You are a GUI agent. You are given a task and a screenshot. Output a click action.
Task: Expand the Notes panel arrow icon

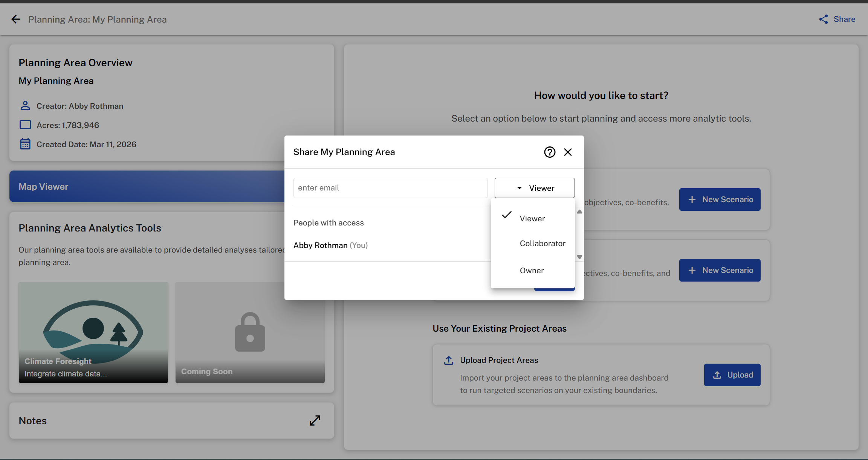315,420
